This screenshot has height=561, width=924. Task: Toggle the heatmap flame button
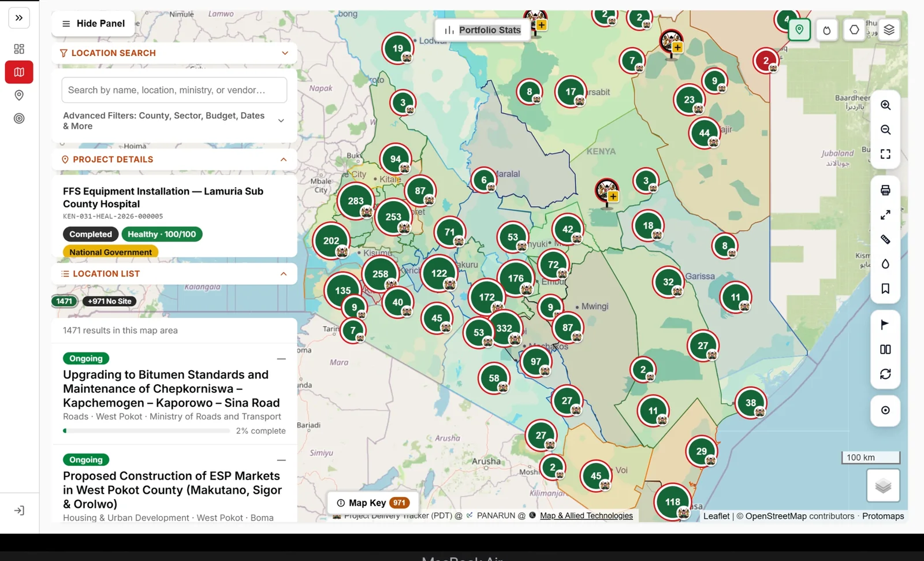click(827, 29)
